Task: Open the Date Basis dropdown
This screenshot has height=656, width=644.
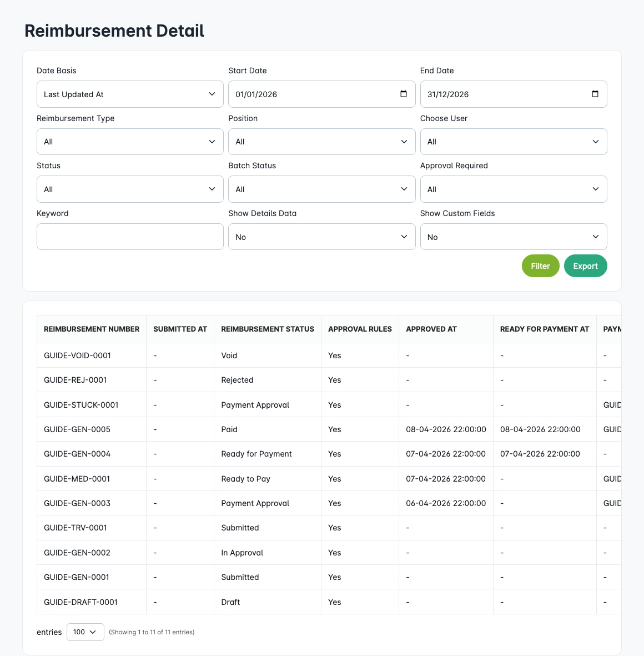Action: [x=129, y=94]
